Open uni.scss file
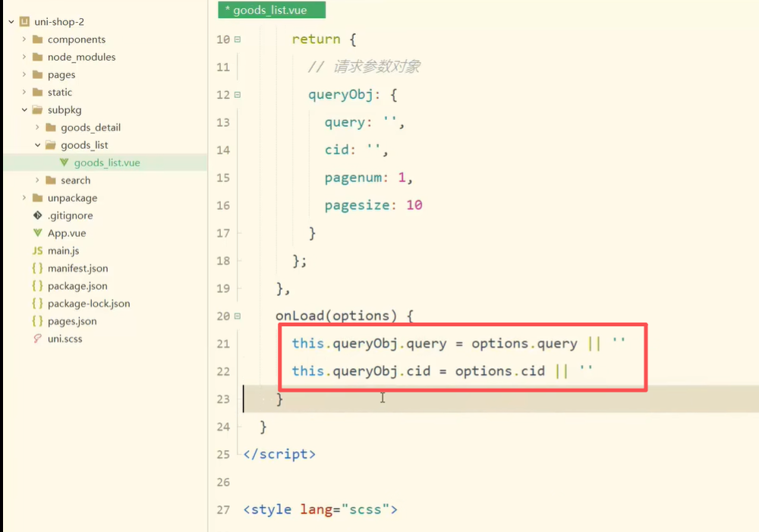Screen dimensions: 759x532 tap(65, 338)
